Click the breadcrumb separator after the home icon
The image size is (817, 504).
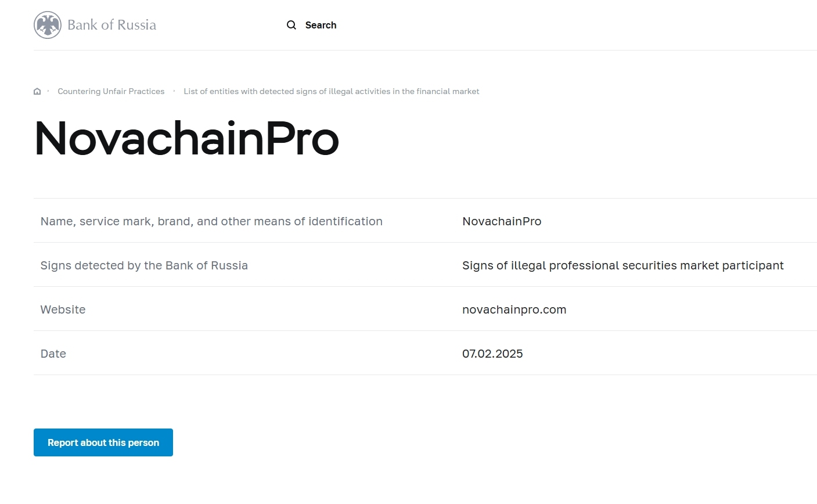click(48, 91)
